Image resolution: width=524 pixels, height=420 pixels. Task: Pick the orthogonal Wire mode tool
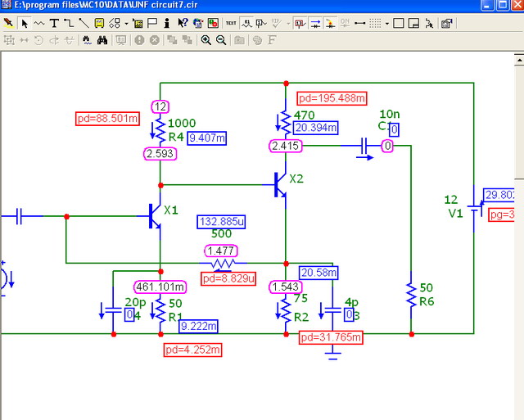pos(69,23)
